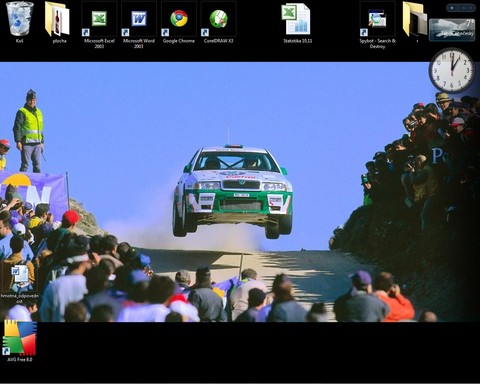Select the Statistika 10,11 spreadsheet file icon
The height and width of the screenshot is (384, 480).
(296, 19)
